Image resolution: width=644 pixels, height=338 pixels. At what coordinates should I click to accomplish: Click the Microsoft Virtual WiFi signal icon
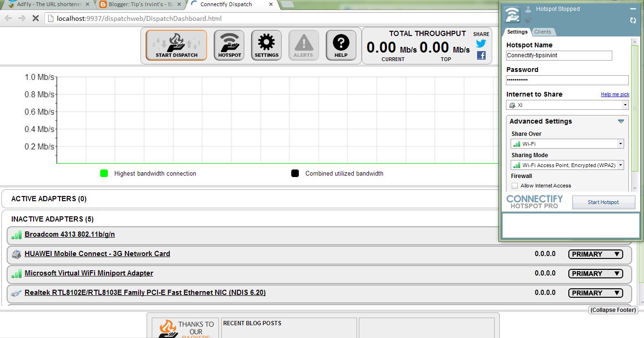17,274
